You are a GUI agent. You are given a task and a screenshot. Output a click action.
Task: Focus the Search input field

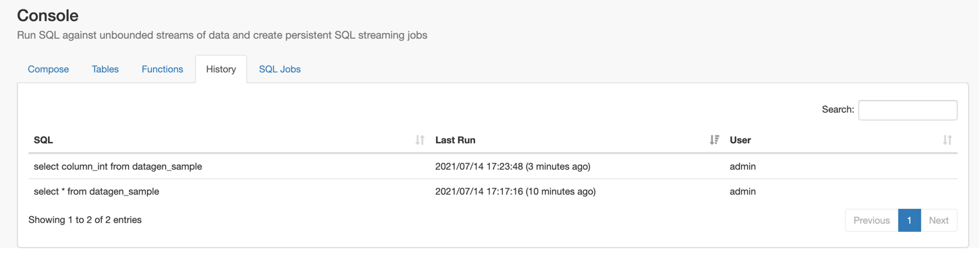point(907,110)
